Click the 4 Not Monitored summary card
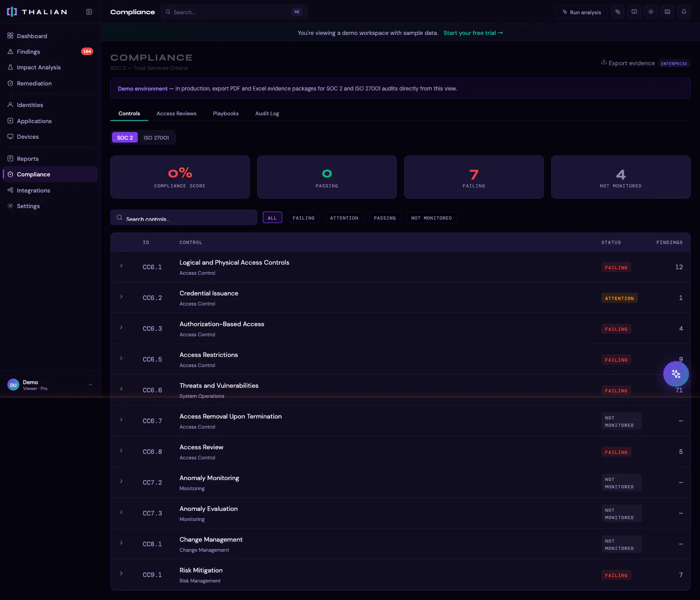 tap(621, 177)
